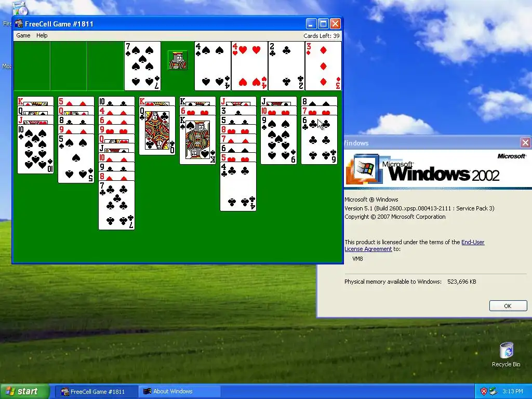Click the red security shield tray icon
The width and height of the screenshot is (532, 399).
coord(484,392)
